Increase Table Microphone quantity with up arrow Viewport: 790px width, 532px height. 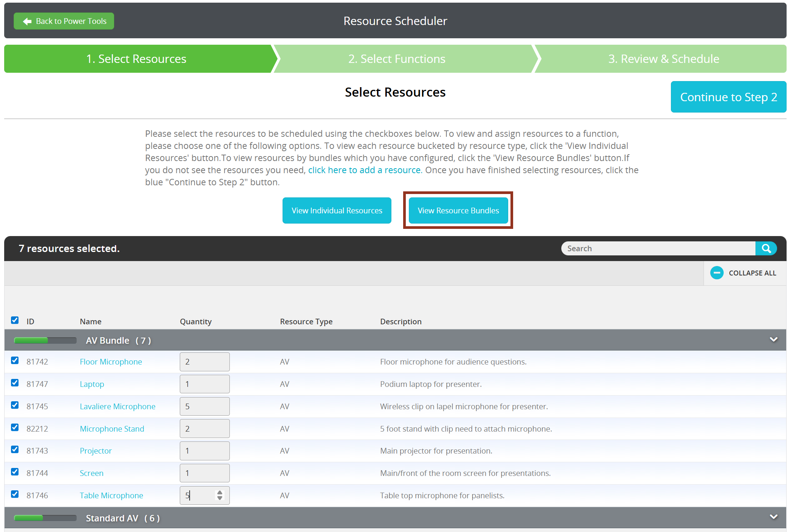pos(220,492)
